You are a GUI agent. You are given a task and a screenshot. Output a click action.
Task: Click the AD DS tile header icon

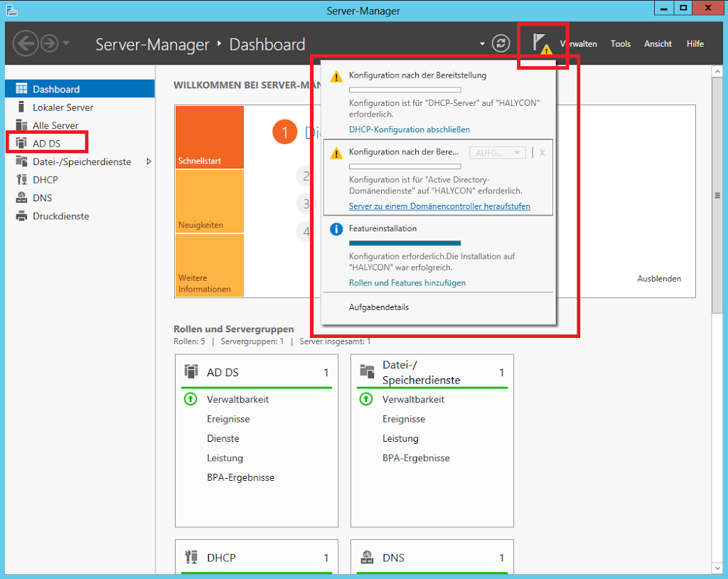[x=191, y=371]
